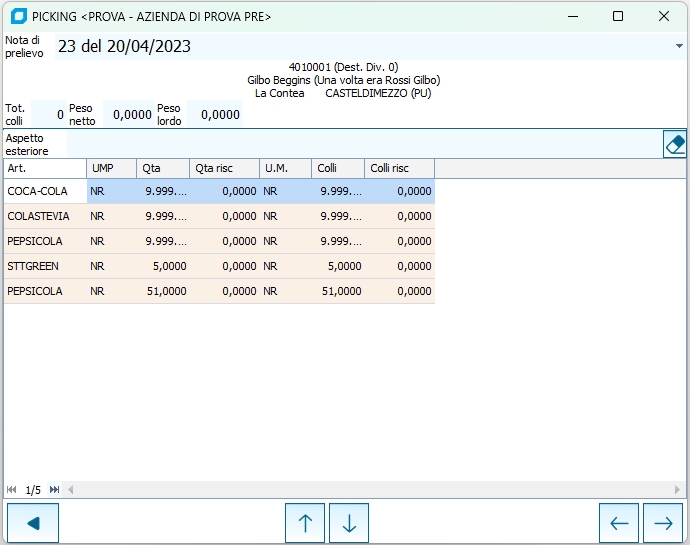Select the COLASTEVIA article cell

[45, 216]
